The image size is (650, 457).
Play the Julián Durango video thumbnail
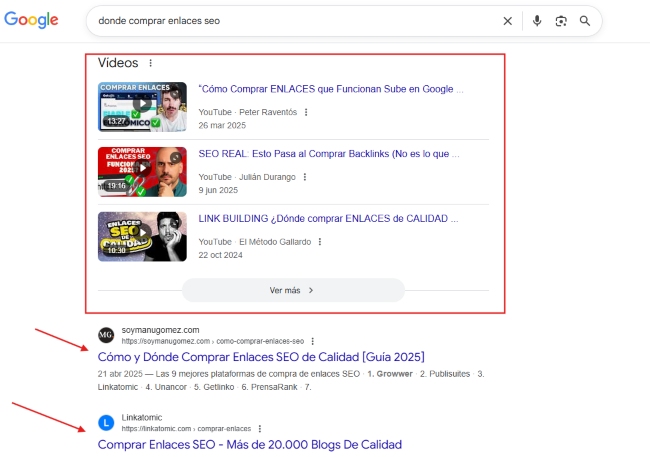pos(142,172)
